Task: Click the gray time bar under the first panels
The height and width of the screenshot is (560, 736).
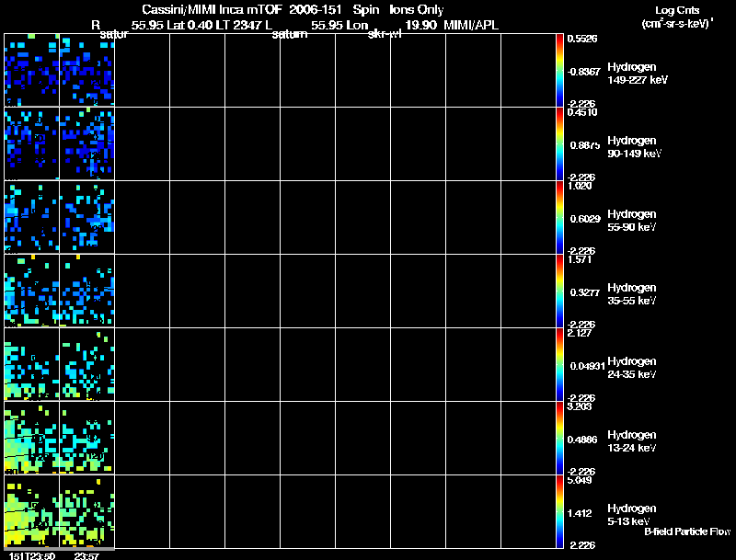Action: pos(59,549)
